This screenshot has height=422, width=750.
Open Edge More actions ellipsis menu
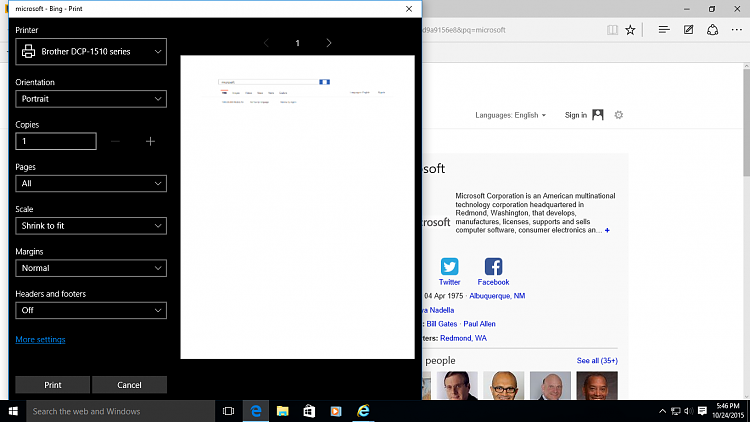[x=737, y=30]
